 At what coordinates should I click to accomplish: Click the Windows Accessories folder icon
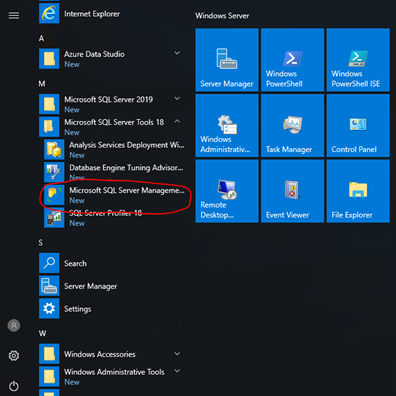click(49, 354)
